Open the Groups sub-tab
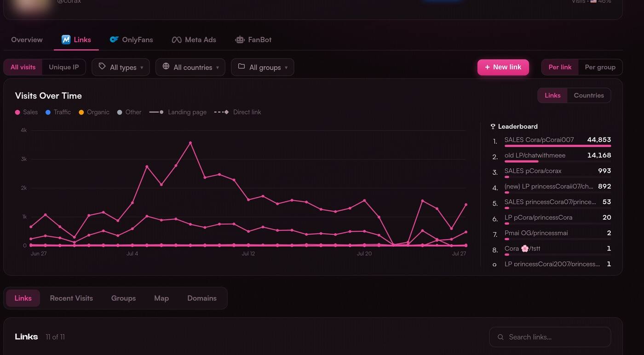Viewport: 644px width, 355px height. tap(123, 298)
